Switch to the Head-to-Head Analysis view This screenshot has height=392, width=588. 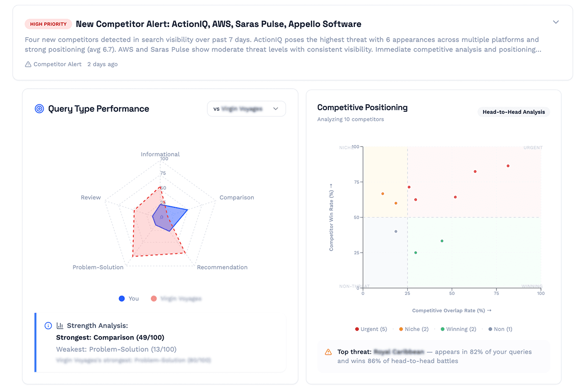click(x=514, y=112)
